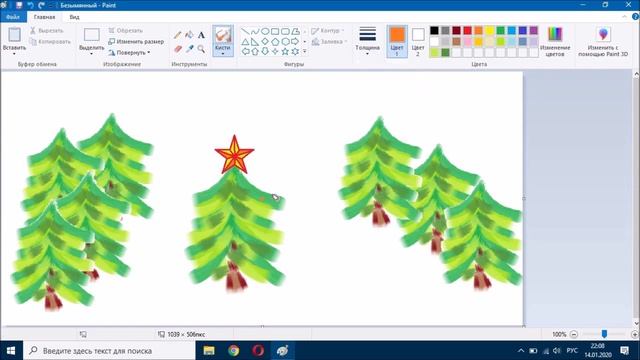Choose the hexagon shape
The image size is (640, 360).
tap(285, 42)
